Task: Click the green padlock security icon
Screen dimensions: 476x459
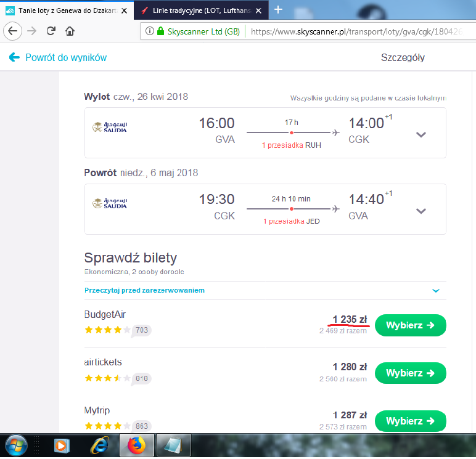Action: click(x=160, y=31)
